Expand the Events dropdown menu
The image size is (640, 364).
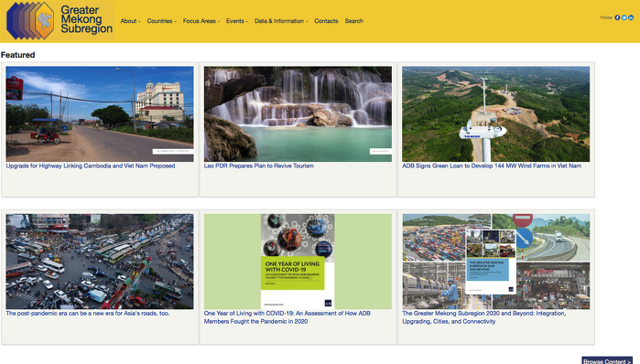237,21
